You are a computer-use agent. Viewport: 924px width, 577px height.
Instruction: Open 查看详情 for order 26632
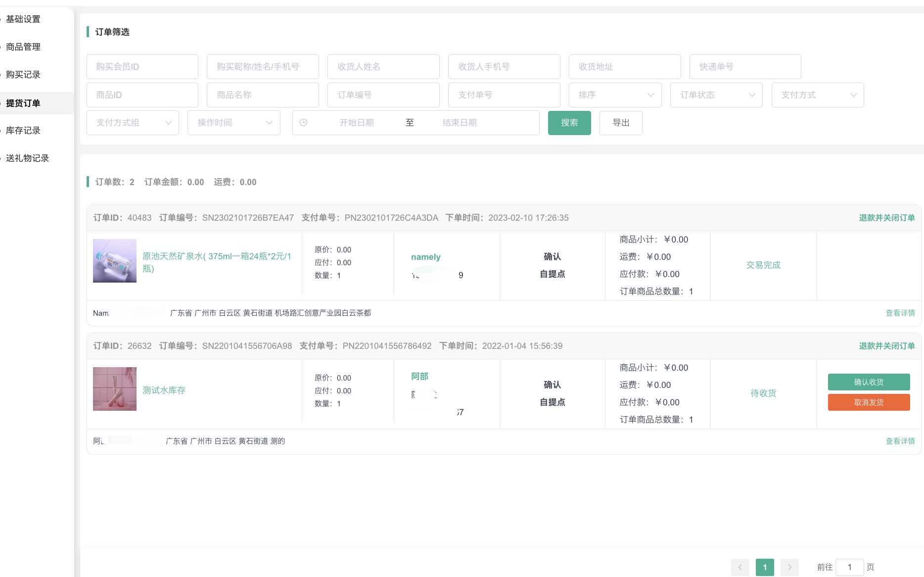pos(900,441)
